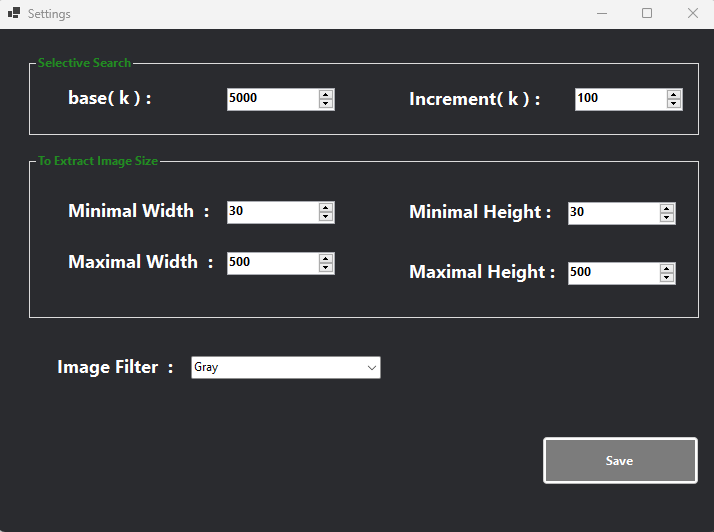Click the Settings window app icon
This screenshot has height=532, width=714.
[14, 13]
